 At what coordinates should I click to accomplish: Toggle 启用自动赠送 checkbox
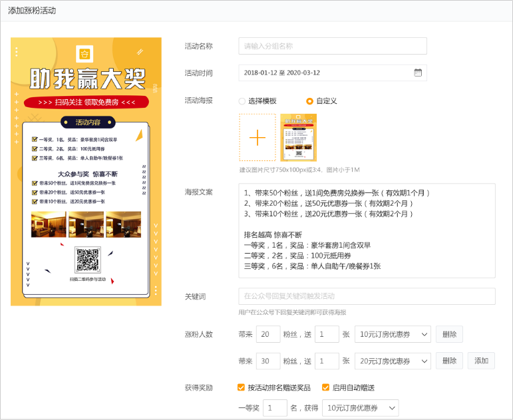[x=326, y=387]
